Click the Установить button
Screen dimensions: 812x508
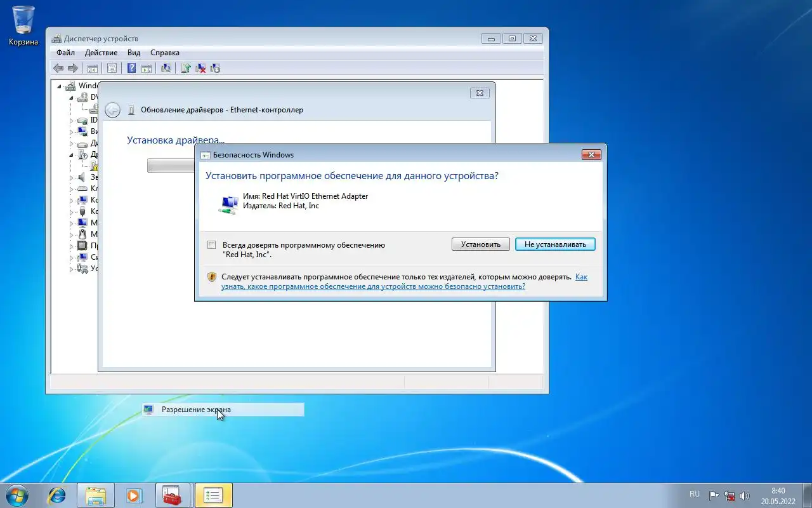pos(481,244)
